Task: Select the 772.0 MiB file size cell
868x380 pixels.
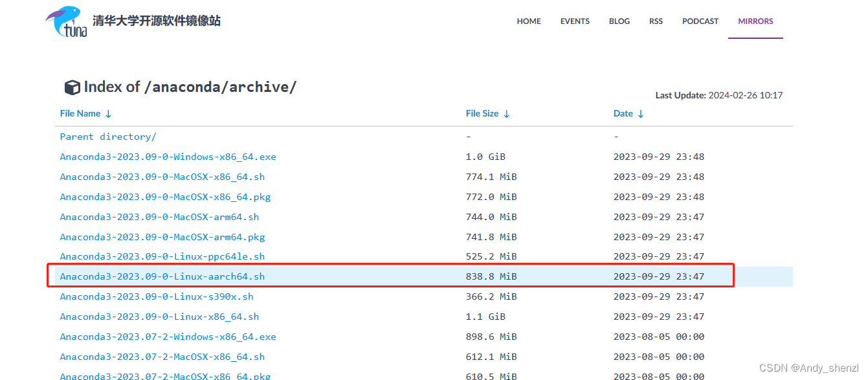Action: tap(491, 197)
